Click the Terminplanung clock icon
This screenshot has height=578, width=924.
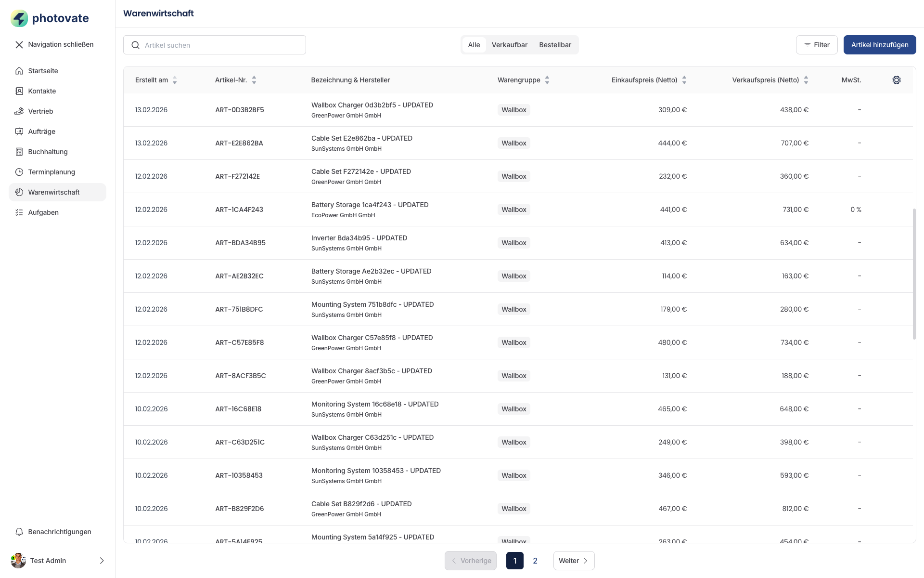(x=19, y=172)
